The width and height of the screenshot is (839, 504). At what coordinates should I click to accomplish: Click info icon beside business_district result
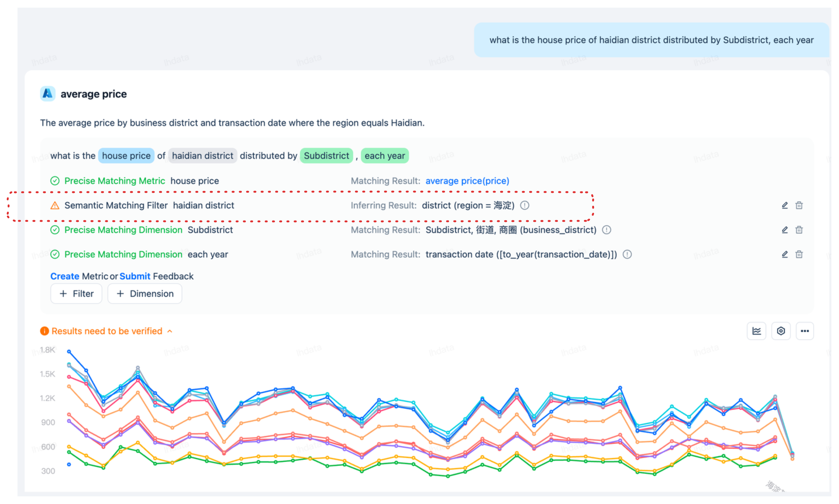[x=606, y=230]
